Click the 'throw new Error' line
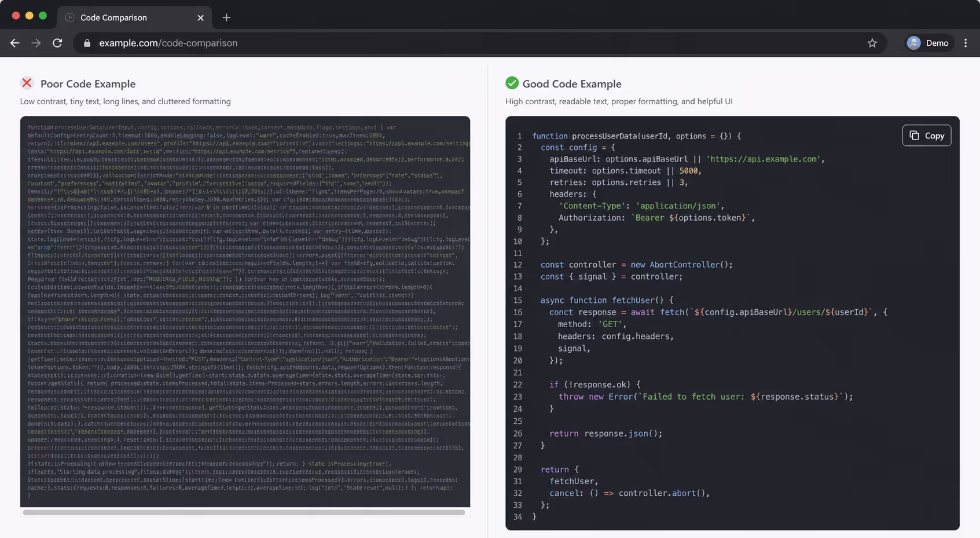 [706, 397]
